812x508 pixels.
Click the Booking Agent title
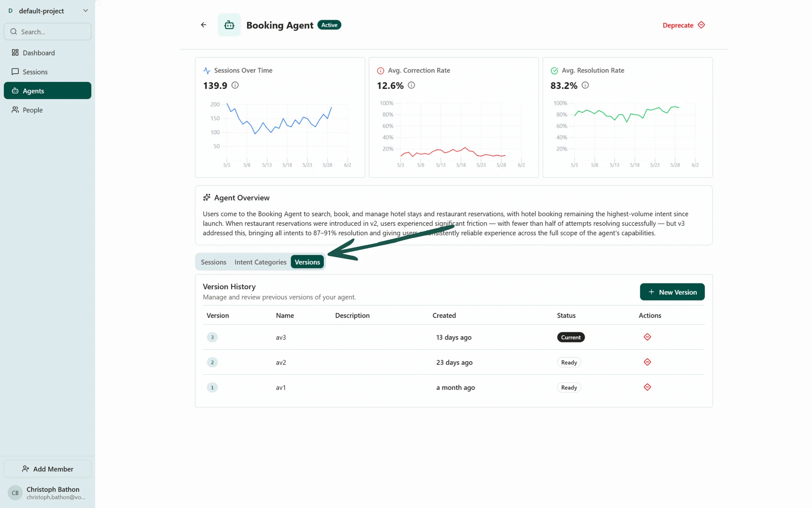tap(280, 25)
